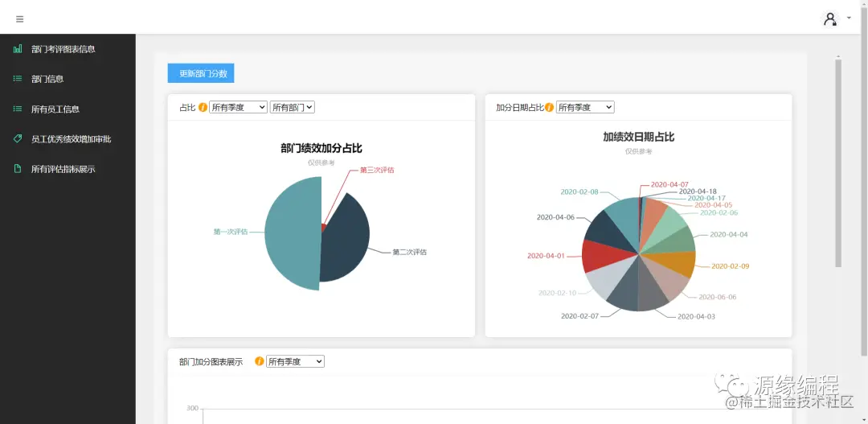Click the tag icon beside 员工优秀绩效增加审批
The image size is (868, 424).
click(18, 138)
